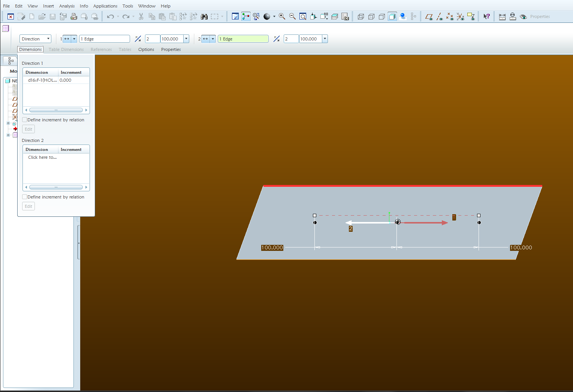Switch to the Properties tab
The image size is (573, 392).
(171, 49)
